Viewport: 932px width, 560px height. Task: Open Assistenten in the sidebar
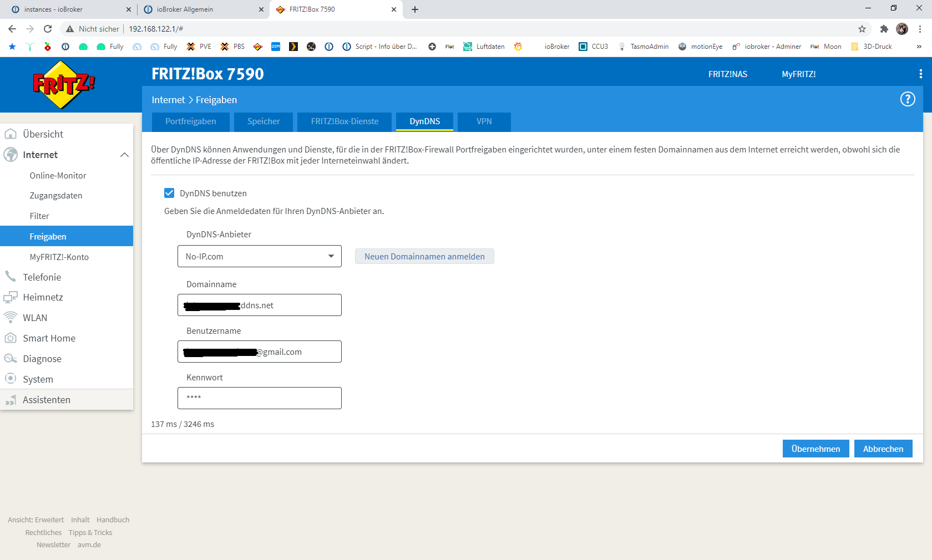pyautogui.click(x=67, y=400)
